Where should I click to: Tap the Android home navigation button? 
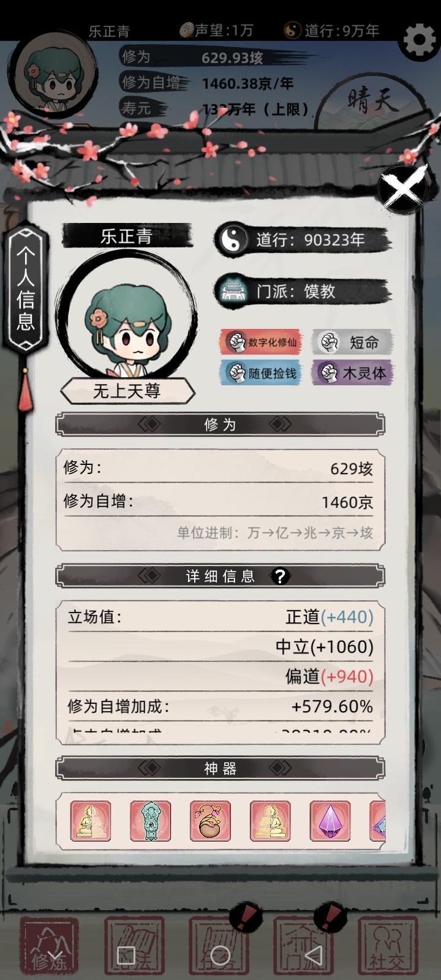point(221,956)
